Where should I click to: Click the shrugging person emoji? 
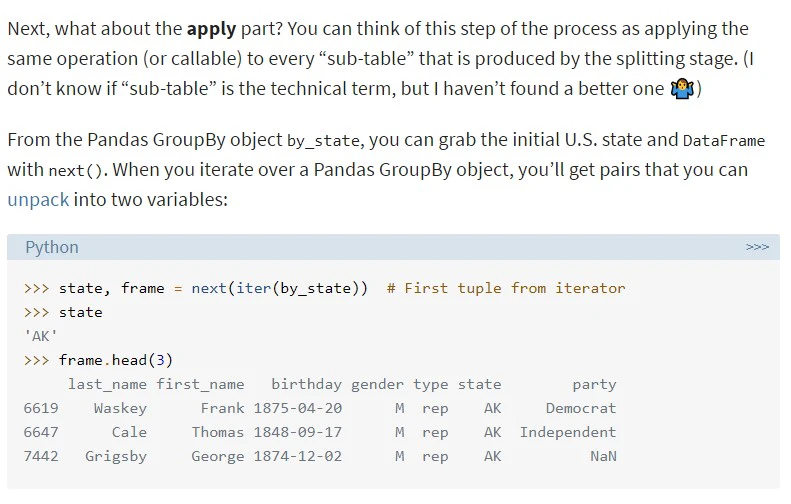click(x=682, y=89)
